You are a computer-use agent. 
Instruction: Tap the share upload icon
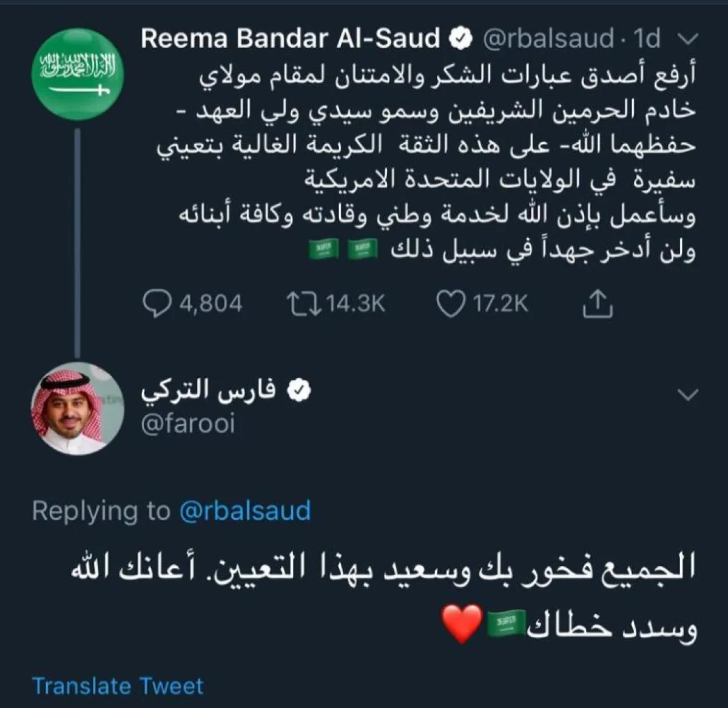(x=598, y=303)
